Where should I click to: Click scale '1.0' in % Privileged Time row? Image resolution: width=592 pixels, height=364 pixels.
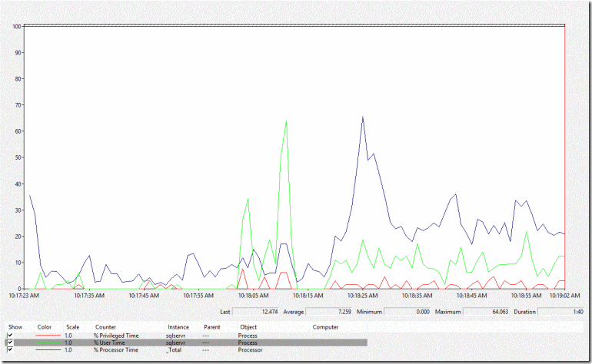(x=68, y=336)
